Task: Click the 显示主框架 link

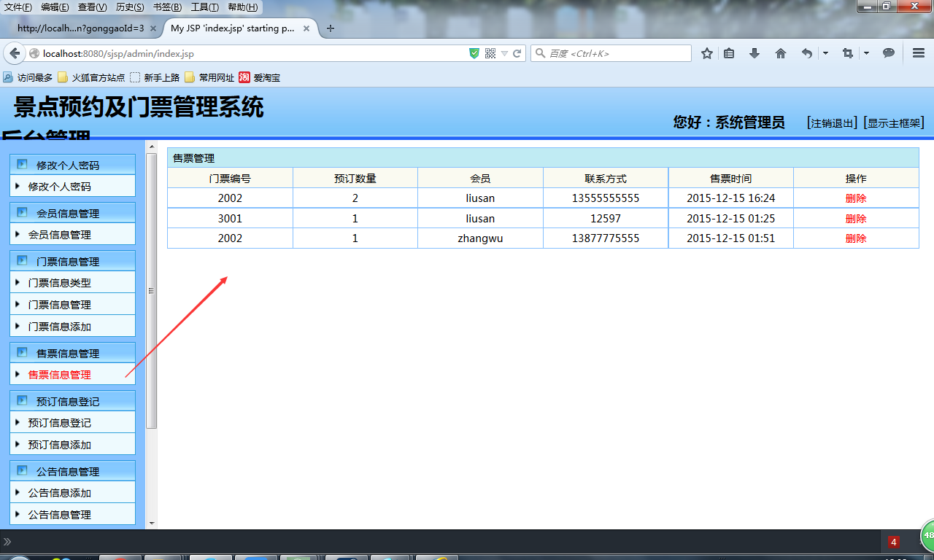Action: (x=894, y=122)
